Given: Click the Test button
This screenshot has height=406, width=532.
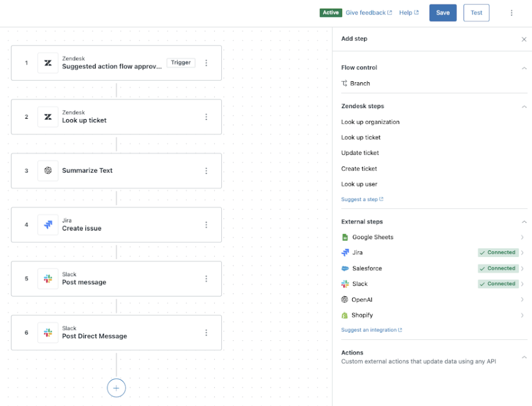Looking at the screenshot, I should 476,13.
